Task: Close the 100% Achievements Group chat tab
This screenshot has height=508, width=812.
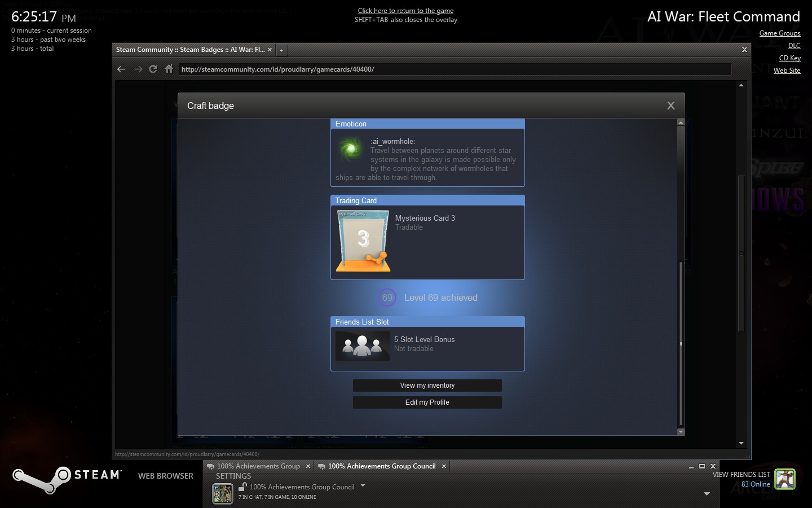Action: [308, 466]
